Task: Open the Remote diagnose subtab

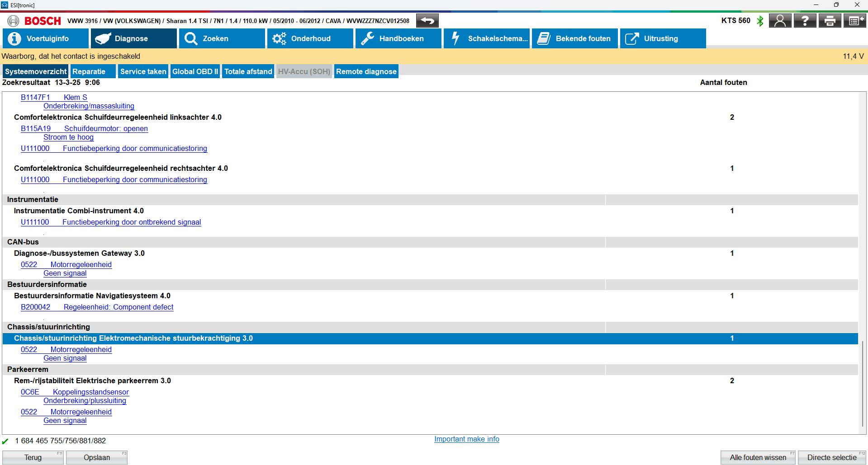Action: pyautogui.click(x=366, y=71)
